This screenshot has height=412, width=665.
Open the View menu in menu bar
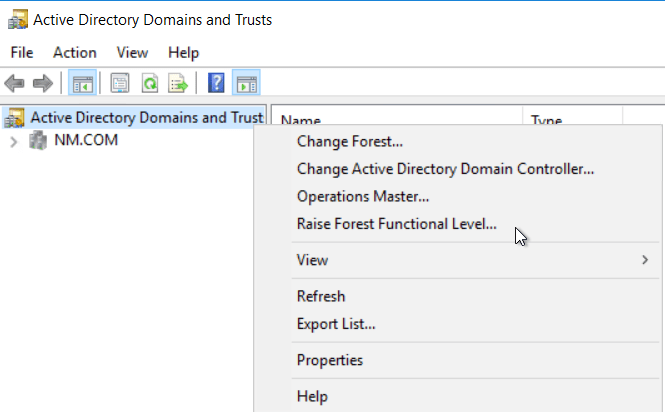click(132, 53)
